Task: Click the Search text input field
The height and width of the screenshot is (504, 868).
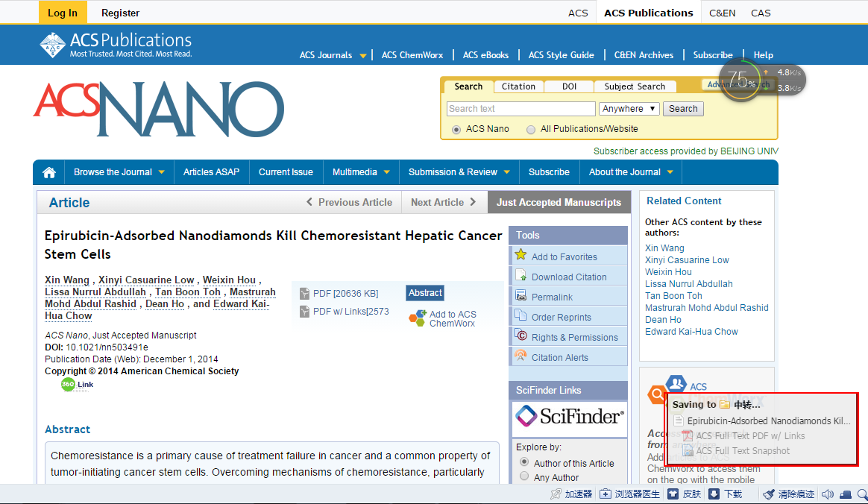Action: tap(521, 108)
